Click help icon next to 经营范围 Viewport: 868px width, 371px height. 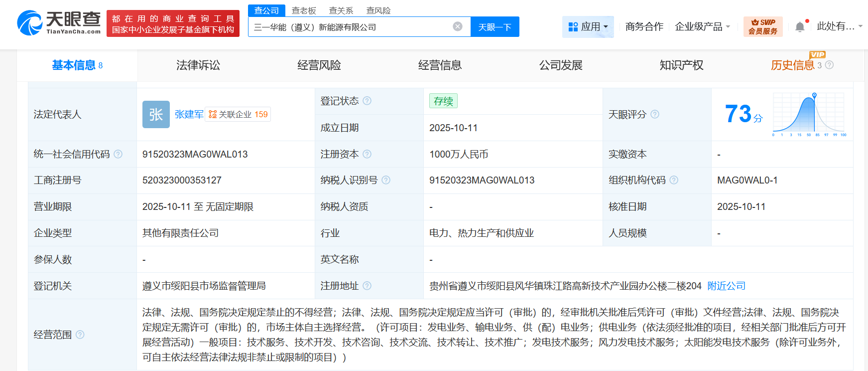point(80,335)
